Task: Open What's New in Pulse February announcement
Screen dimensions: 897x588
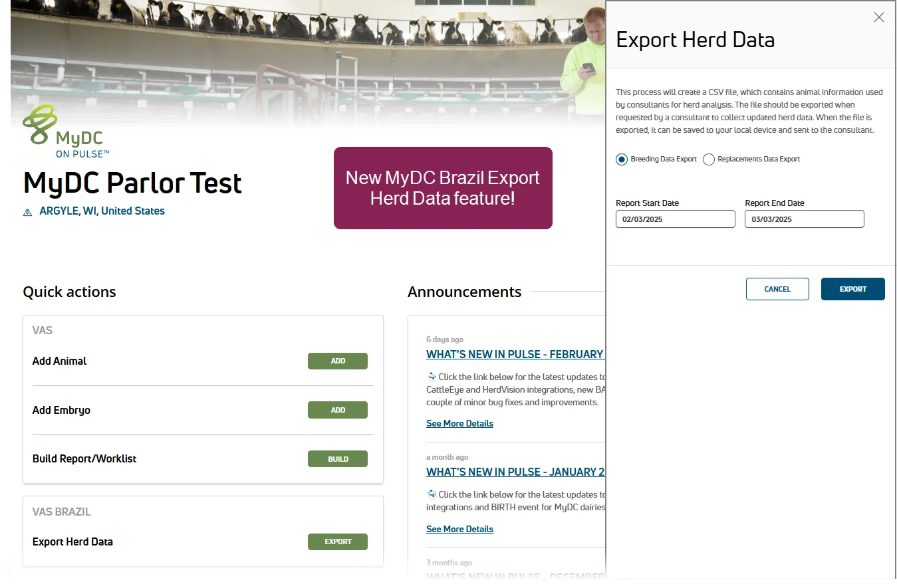Action: point(515,354)
